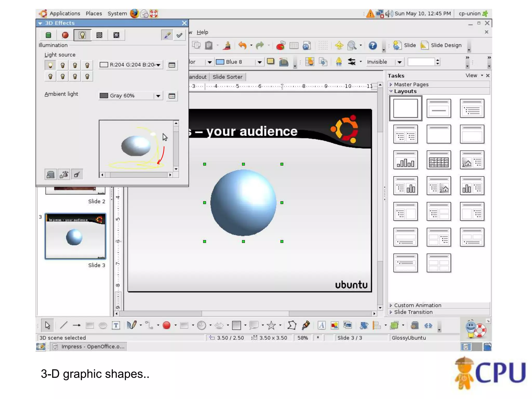Toggle the Update preview pen button
The height and width of the screenshot is (399, 532).
[x=167, y=35]
